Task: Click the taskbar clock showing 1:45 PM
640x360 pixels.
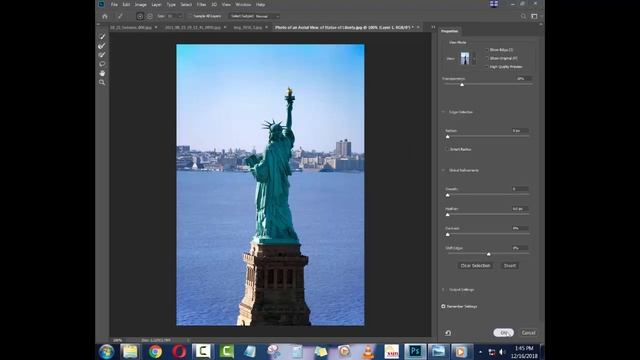Action: click(x=524, y=349)
